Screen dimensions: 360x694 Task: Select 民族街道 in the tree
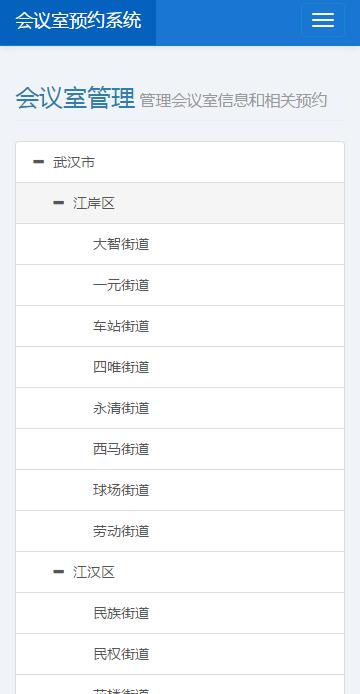pyautogui.click(x=180, y=613)
